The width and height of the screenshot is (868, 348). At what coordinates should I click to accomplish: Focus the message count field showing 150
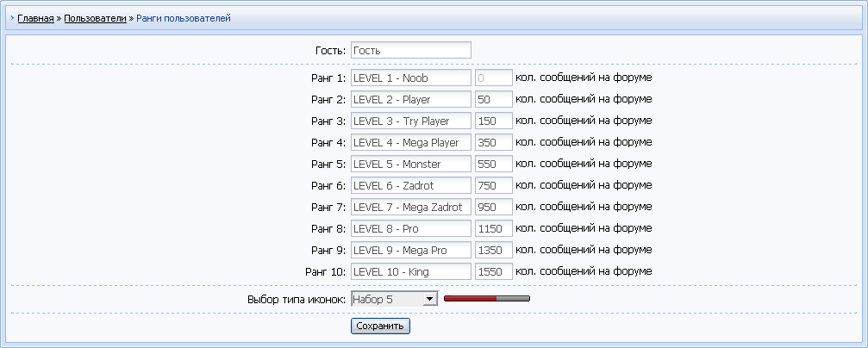point(493,121)
